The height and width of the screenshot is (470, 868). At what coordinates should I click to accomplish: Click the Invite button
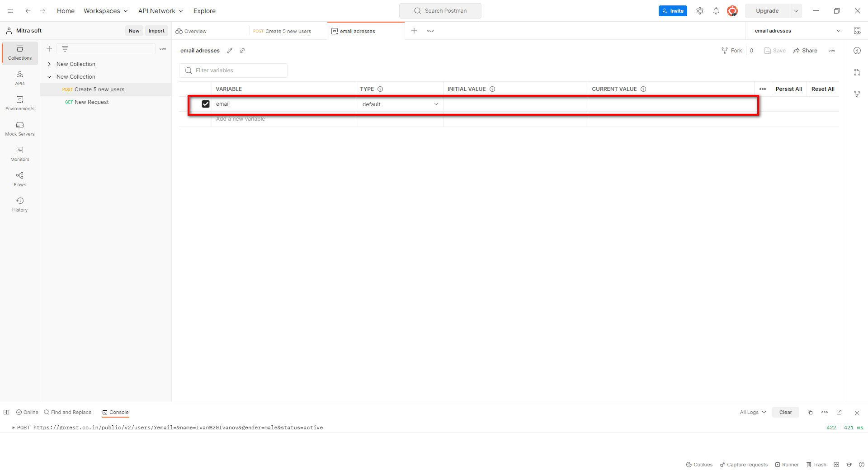coord(673,11)
